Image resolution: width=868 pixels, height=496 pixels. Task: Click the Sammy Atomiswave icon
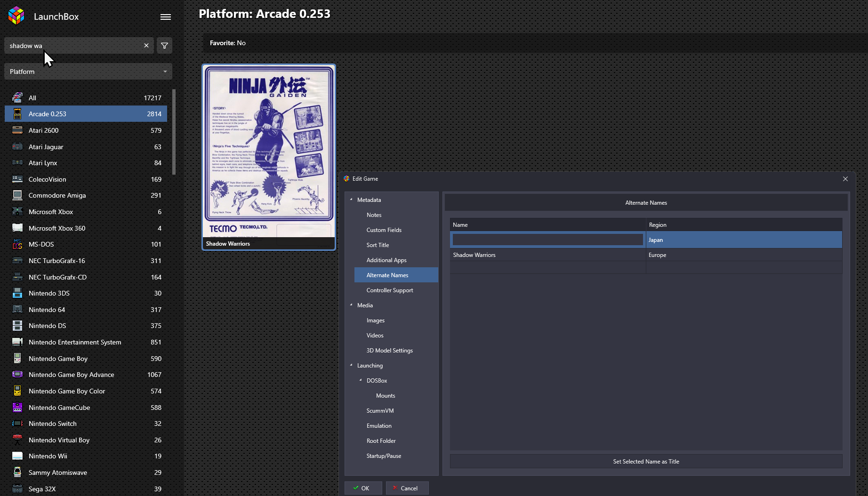(x=17, y=472)
